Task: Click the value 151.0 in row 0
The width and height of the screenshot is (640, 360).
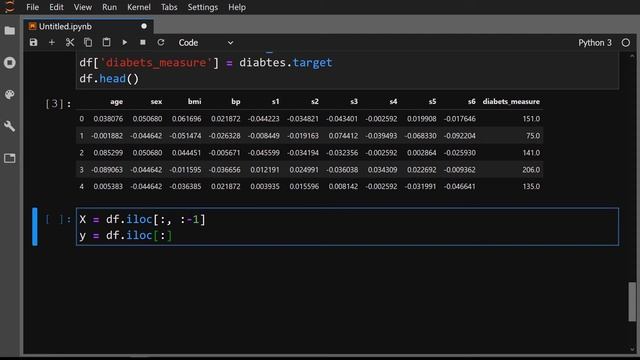Action: (x=531, y=119)
